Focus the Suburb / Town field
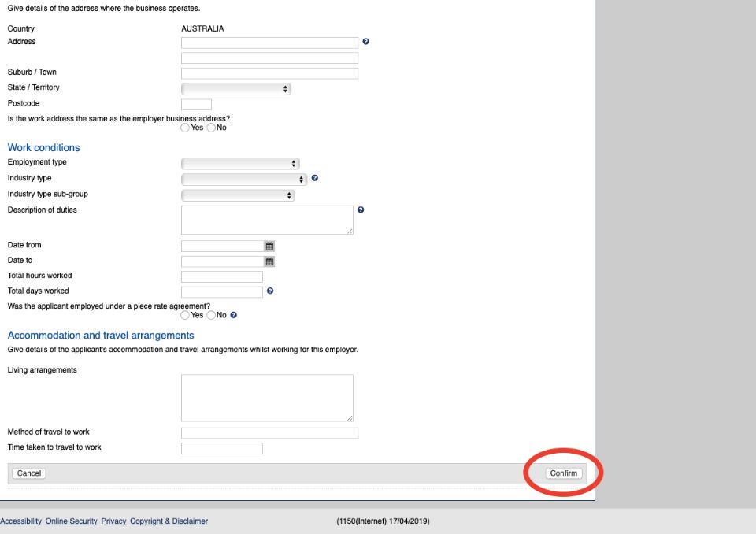The width and height of the screenshot is (756, 534). pyautogui.click(x=269, y=73)
